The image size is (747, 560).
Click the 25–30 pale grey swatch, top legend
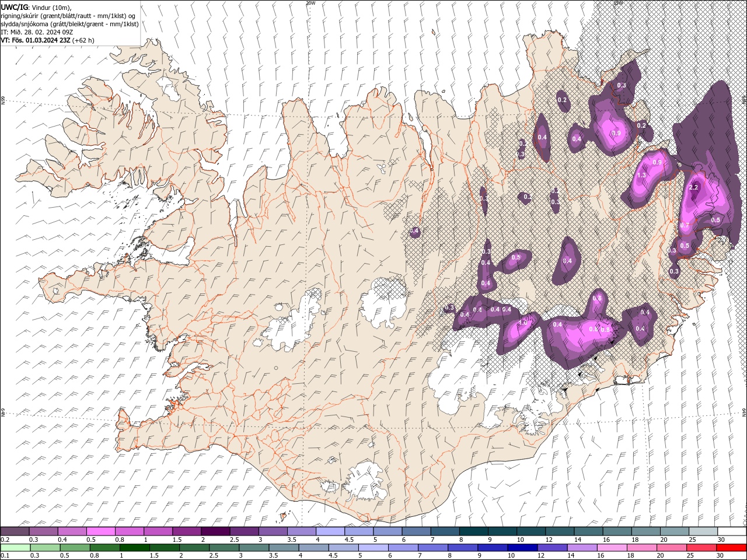(x=703, y=531)
